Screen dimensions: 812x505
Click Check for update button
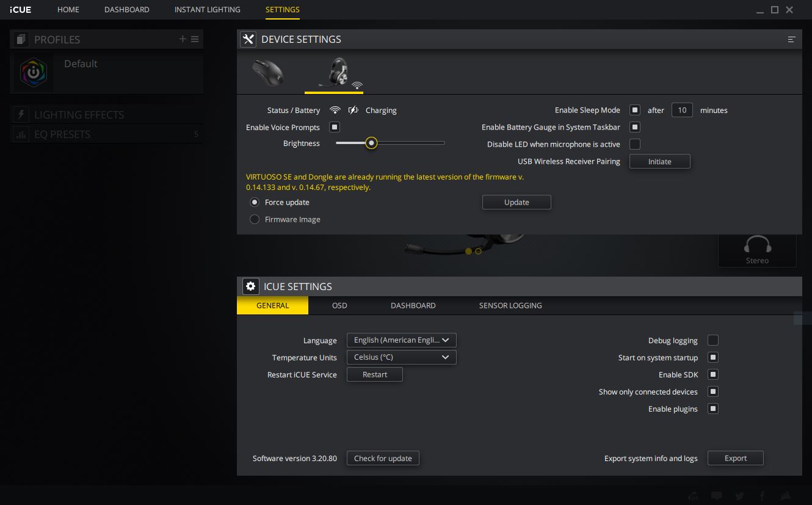click(383, 458)
